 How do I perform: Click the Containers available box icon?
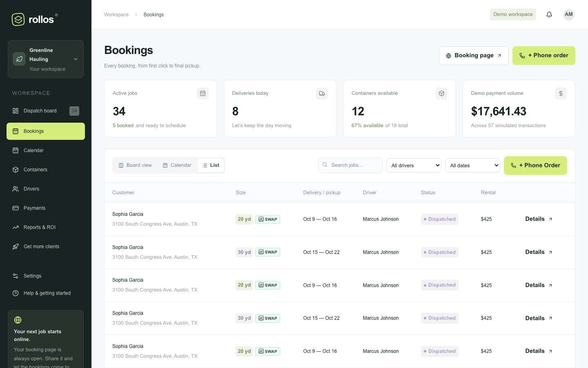[x=441, y=93]
